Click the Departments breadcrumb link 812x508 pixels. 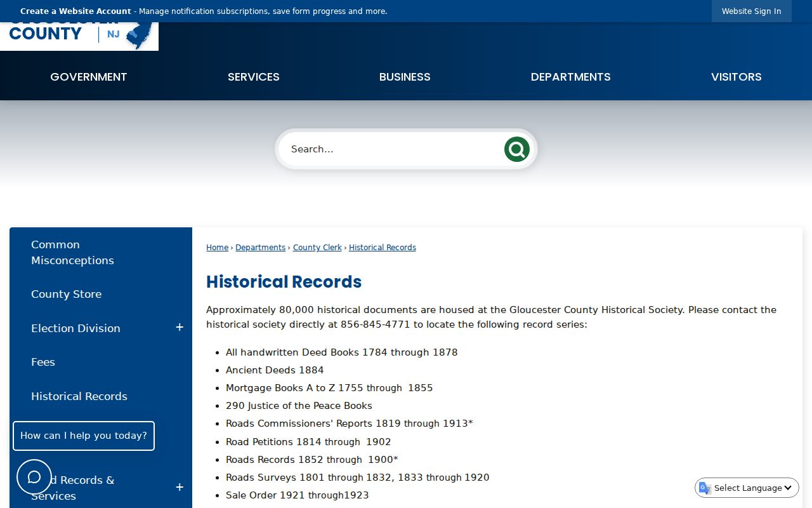[x=260, y=248]
